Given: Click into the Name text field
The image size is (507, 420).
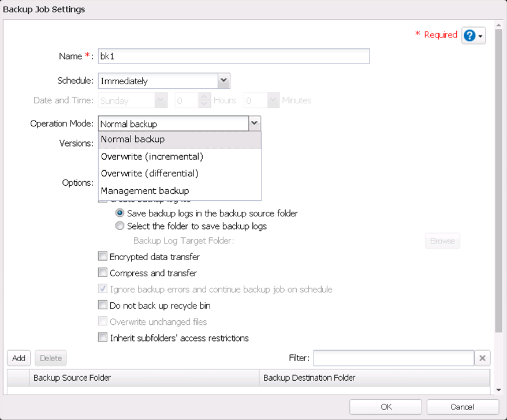Looking at the screenshot, I should [233, 56].
